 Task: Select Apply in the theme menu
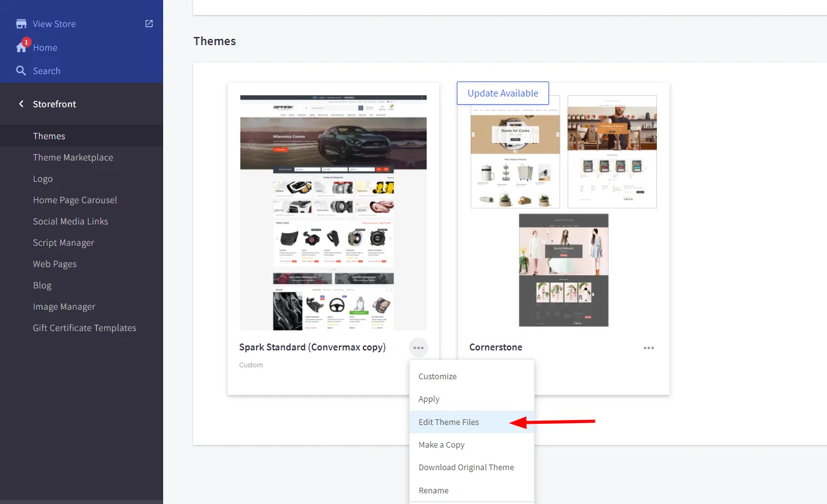pyautogui.click(x=429, y=399)
